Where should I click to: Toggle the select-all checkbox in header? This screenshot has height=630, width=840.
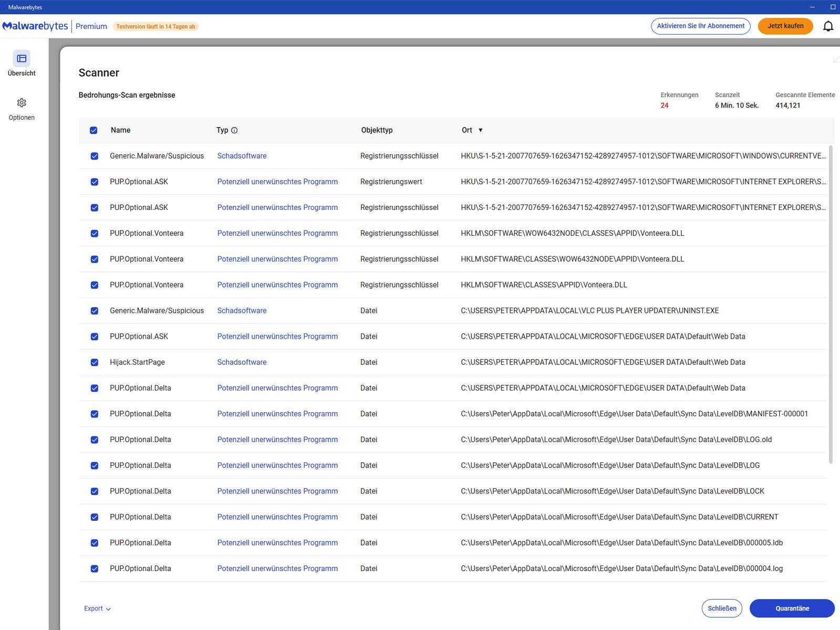pyautogui.click(x=94, y=130)
